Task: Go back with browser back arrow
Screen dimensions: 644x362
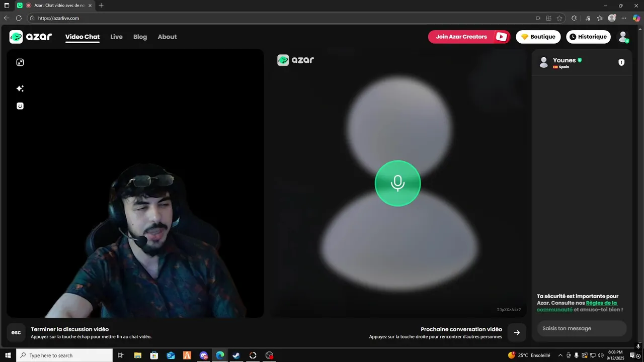Action: click(x=7, y=18)
